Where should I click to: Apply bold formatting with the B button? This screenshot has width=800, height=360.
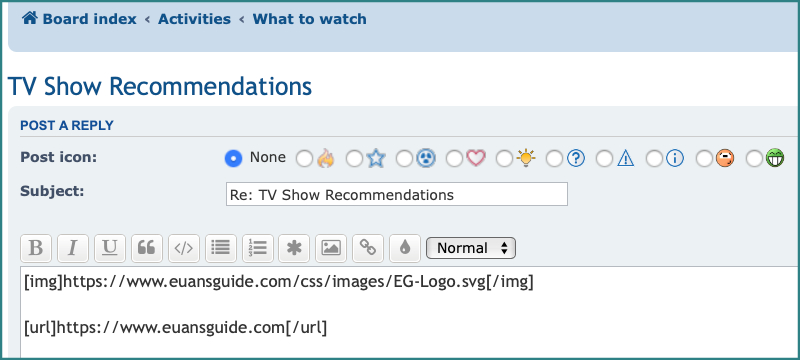tap(36, 248)
